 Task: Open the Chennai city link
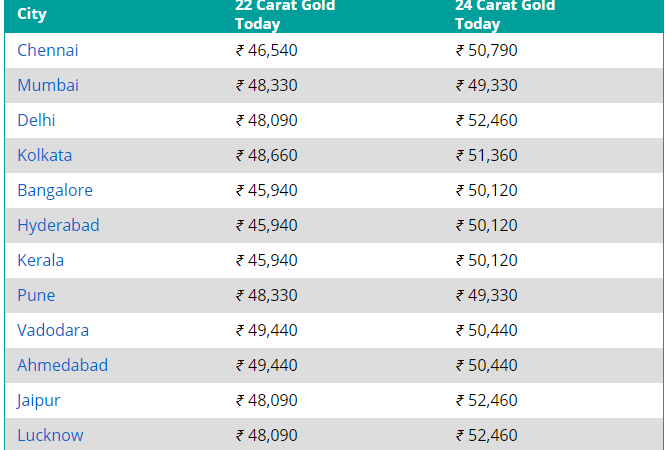click(x=47, y=50)
